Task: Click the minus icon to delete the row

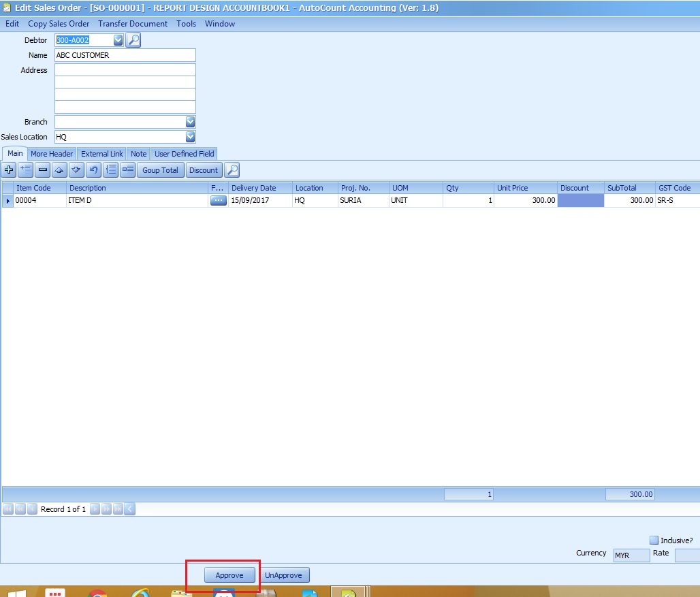Action: [x=42, y=170]
